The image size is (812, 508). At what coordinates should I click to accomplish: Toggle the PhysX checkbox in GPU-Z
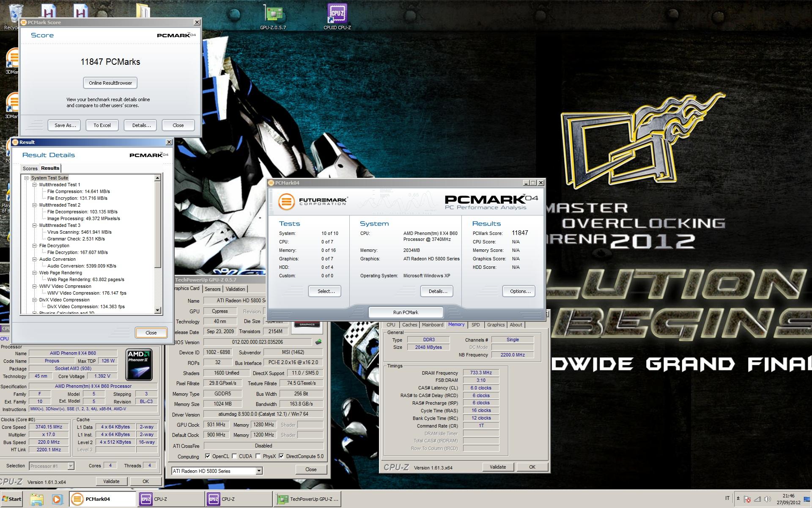point(258,456)
